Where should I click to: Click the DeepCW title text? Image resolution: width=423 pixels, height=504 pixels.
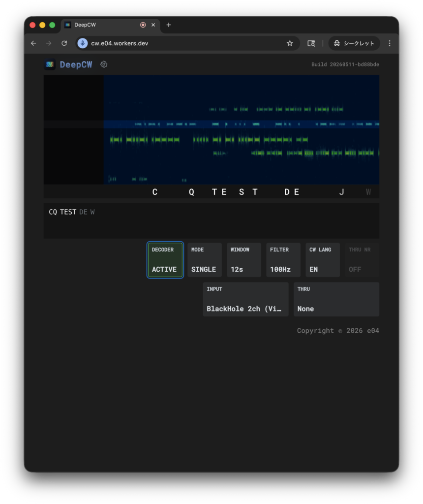76,64
